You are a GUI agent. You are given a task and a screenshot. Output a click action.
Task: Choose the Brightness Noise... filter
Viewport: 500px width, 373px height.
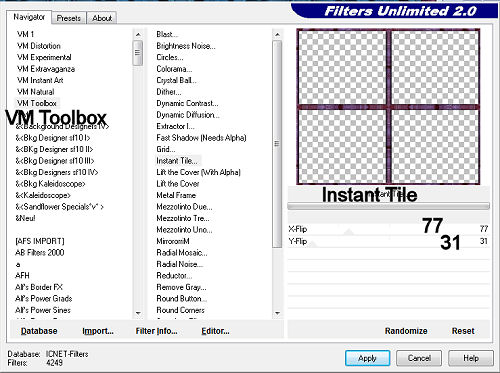click(186, 46)
